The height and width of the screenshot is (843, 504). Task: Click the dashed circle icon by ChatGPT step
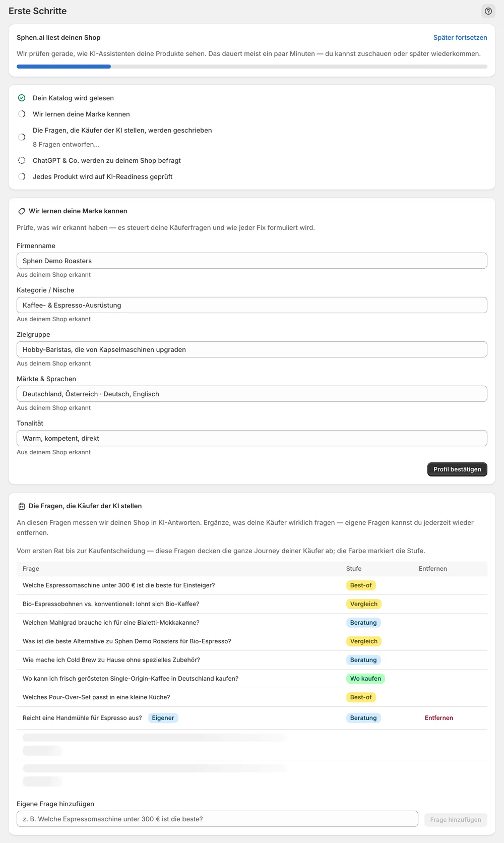[x=22, y=160]
